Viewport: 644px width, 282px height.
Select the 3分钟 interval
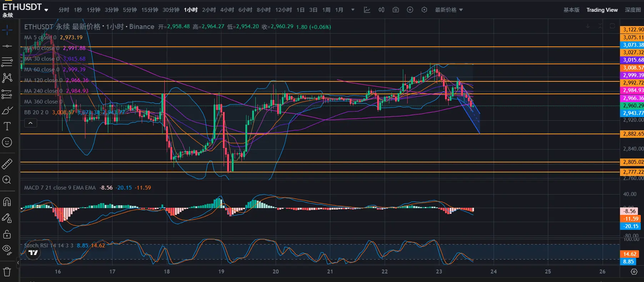[x=111, y=10]
